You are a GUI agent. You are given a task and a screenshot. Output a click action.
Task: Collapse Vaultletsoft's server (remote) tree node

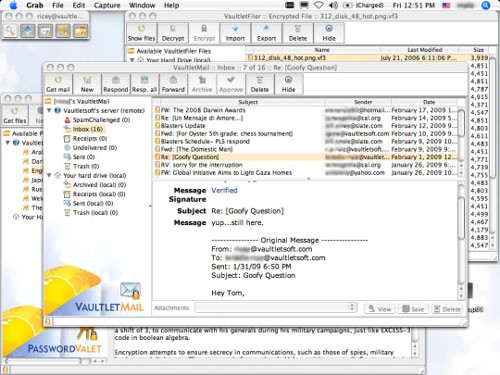click(x=49, y=110)
